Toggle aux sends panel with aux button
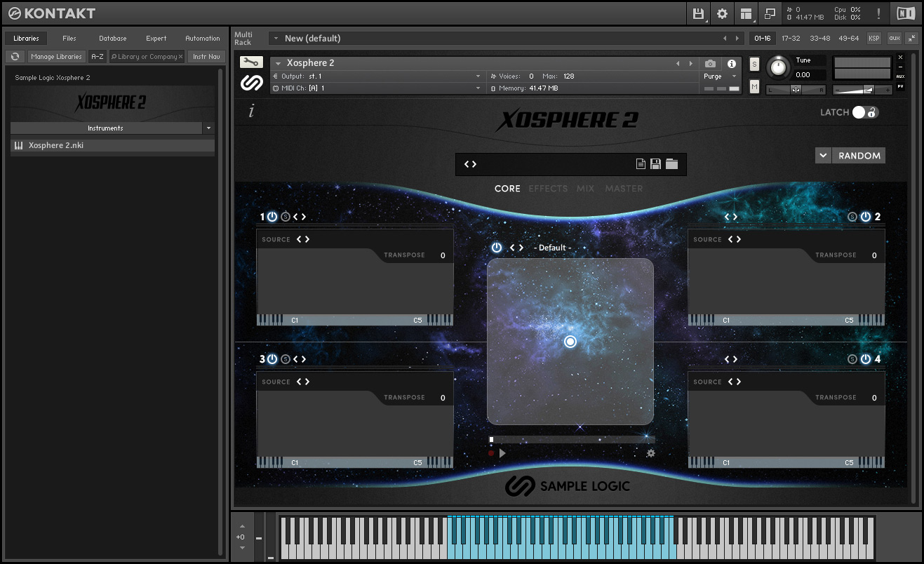924x564 pixels. tap(894, 39)
